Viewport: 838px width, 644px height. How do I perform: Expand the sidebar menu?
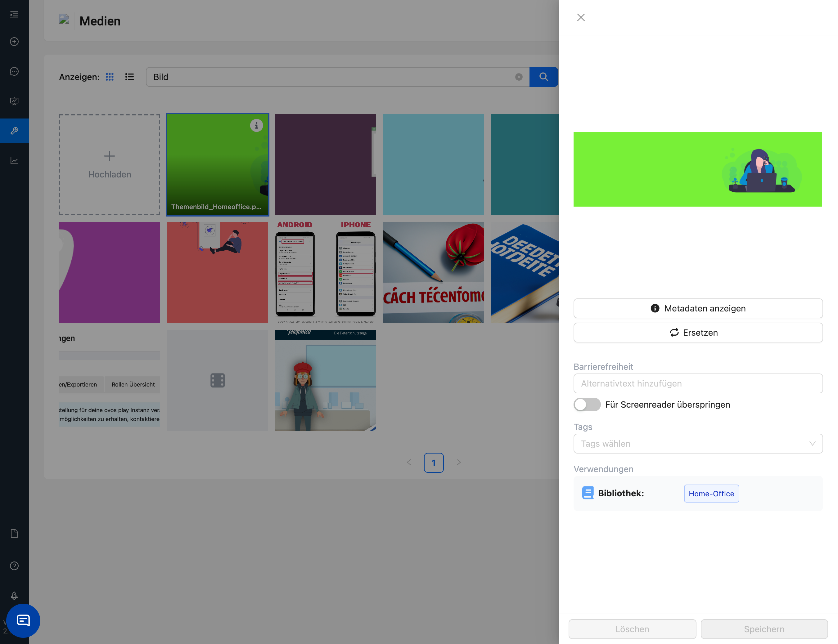[x=14, y=15]
